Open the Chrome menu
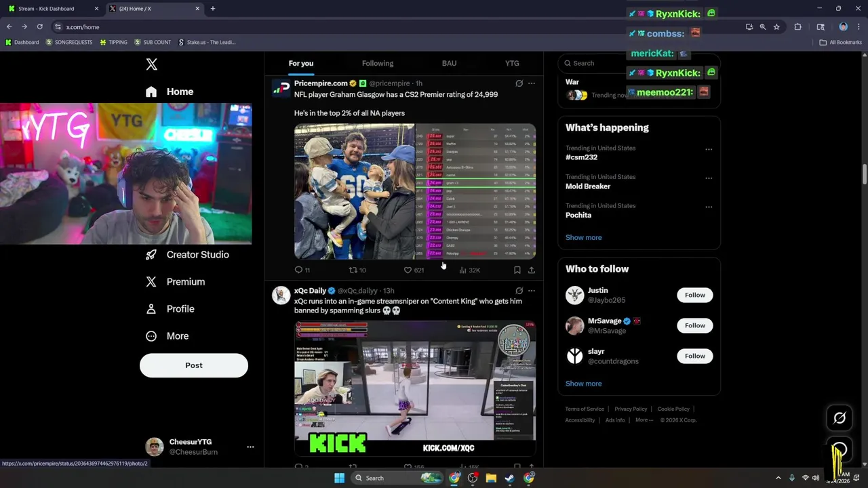The image size is (868, 488). (858, 27)
